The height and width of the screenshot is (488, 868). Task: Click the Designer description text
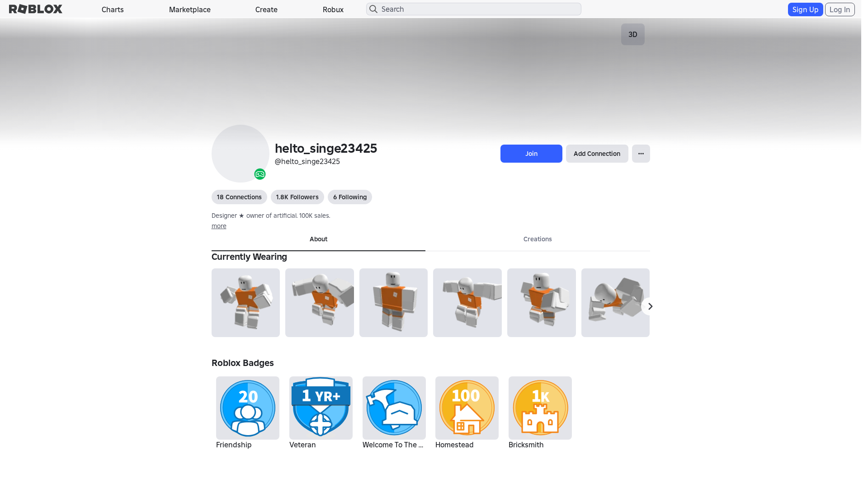[271, 216]
